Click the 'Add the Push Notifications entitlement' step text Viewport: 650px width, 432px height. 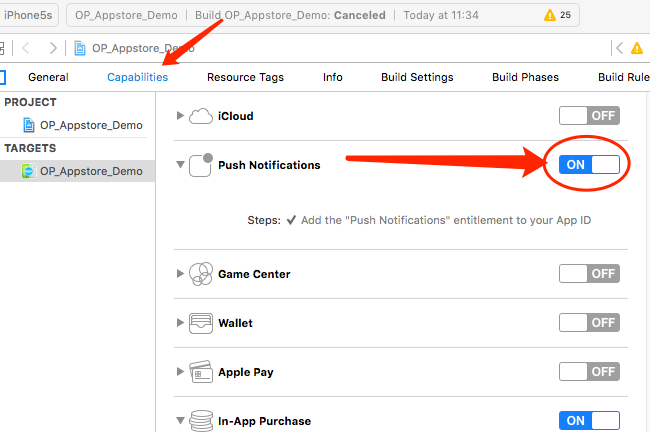tap(446, 220)
